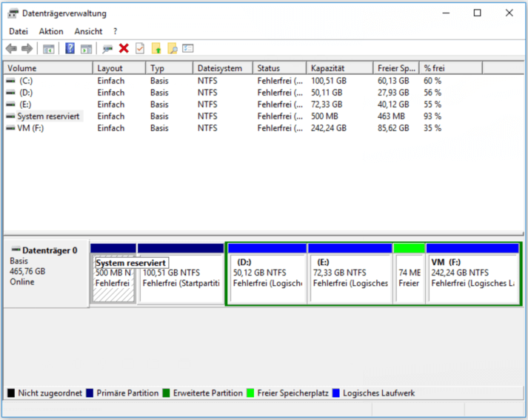
Task: Sort by the Volume column header
Action: [48, 68]
